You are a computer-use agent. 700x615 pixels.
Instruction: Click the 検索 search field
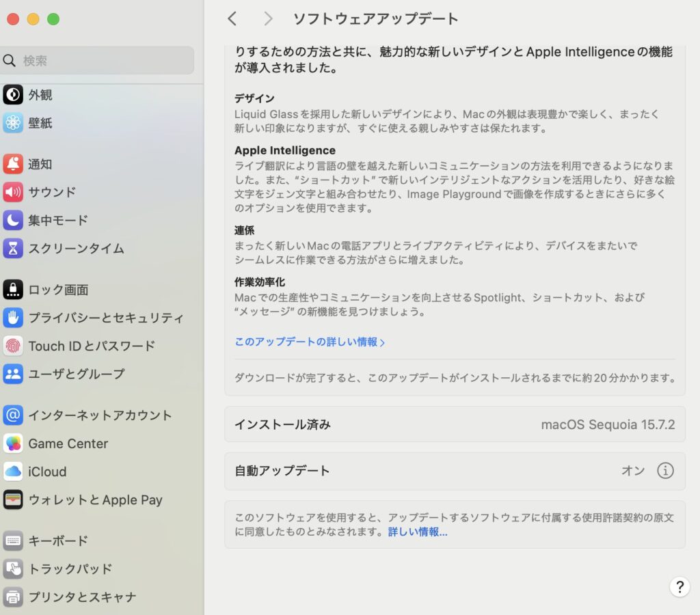point(99,61)
